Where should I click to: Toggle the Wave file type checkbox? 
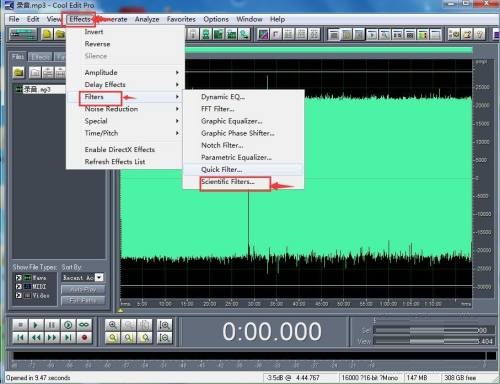[19, 278]
